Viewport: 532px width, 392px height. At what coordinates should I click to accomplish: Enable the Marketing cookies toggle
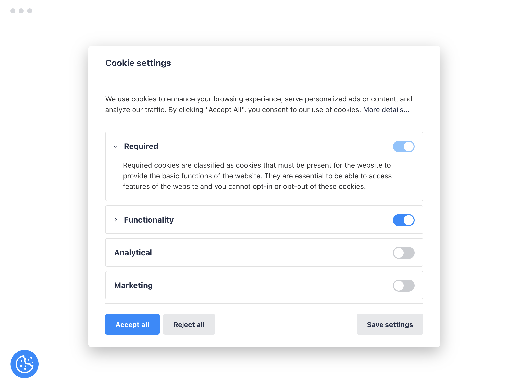coord(403,285)
